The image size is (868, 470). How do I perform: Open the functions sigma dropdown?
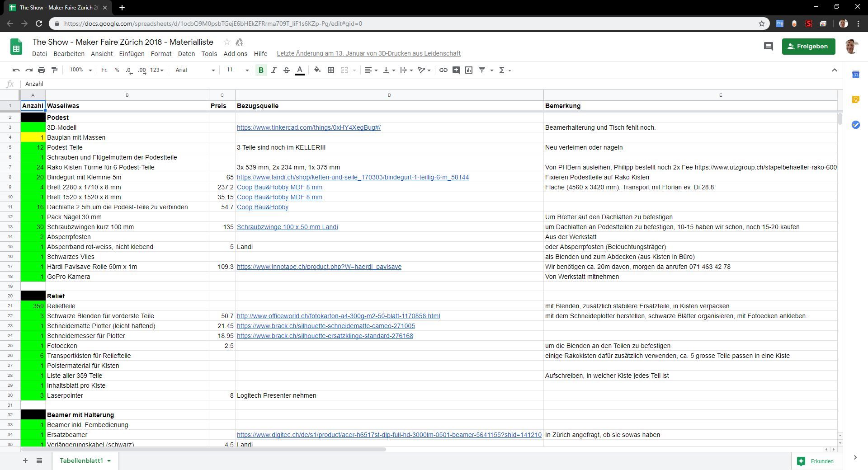pyautogui.click(x=505, y=70)
